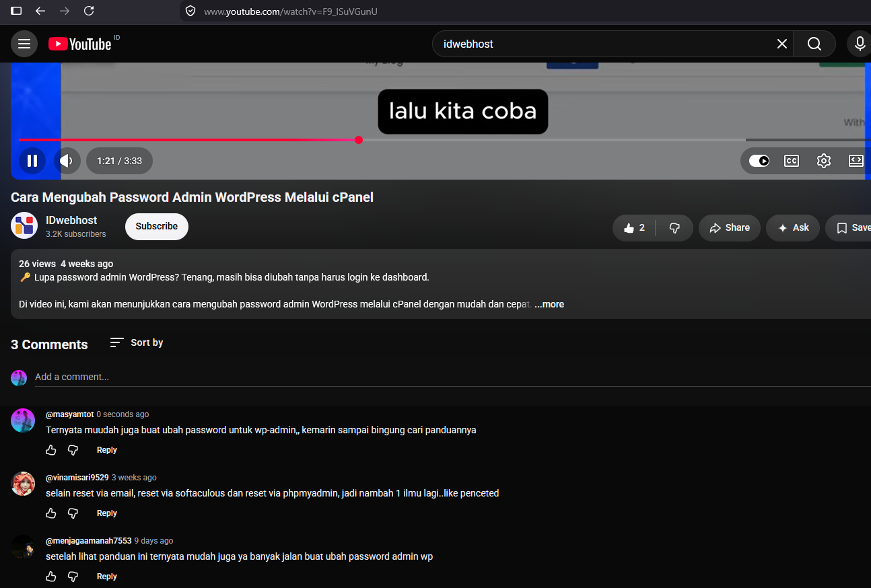Open video settings gear

[x=824, y=161]
